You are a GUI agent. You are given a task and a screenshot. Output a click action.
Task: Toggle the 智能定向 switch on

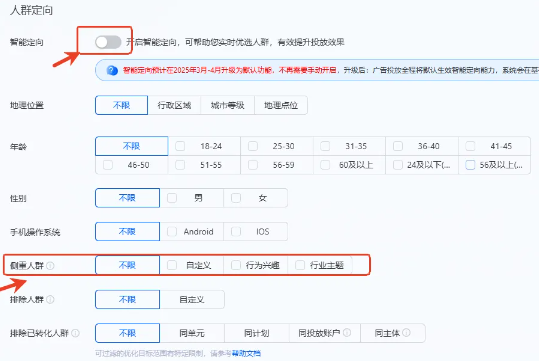click(108, 42)
